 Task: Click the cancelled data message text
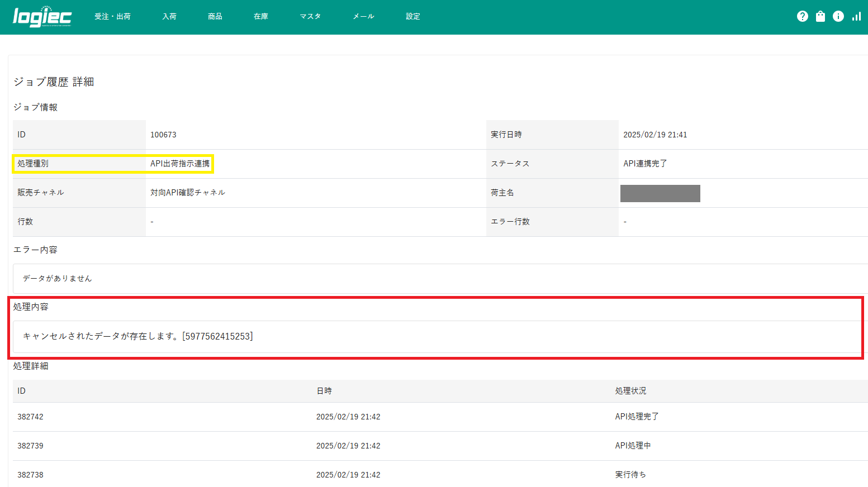(137, 336)
